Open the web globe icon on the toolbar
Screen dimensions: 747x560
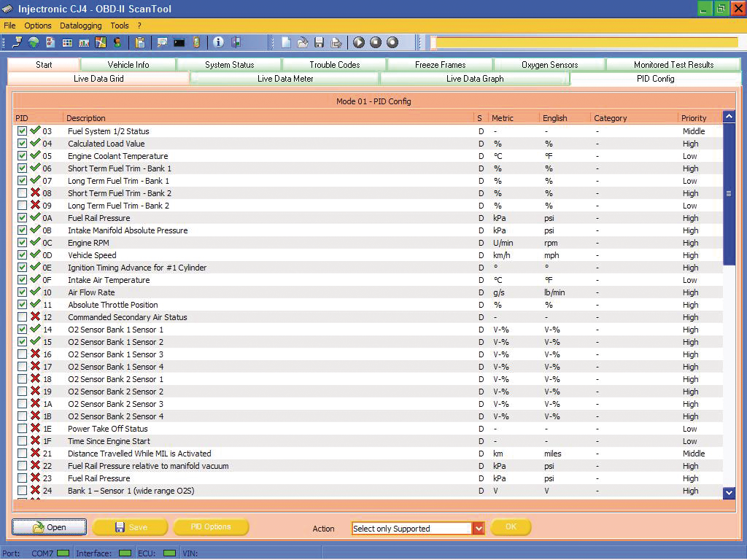click(32, 42)
